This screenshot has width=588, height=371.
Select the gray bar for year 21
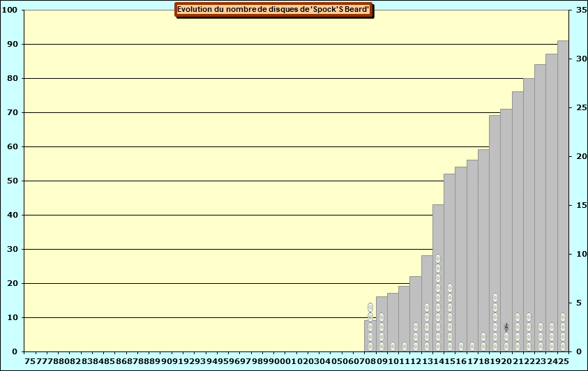[x=518, y=222]
